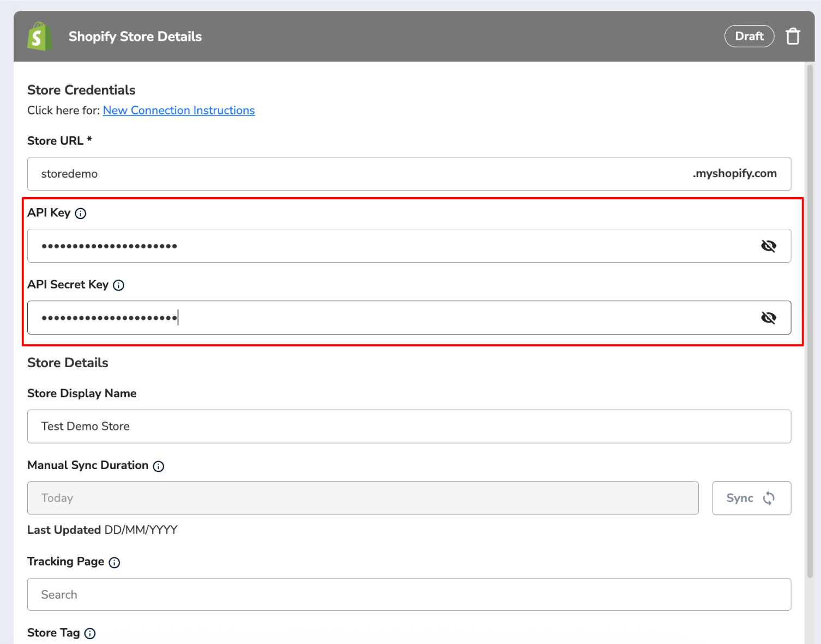Show info for Store Tag
Screen dimensions: 821x644
coord(90,634)
